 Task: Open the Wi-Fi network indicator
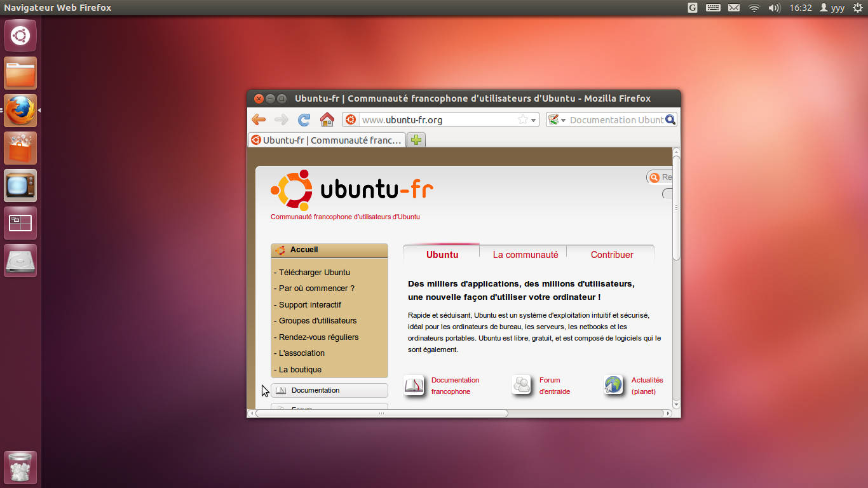(754, 8)
